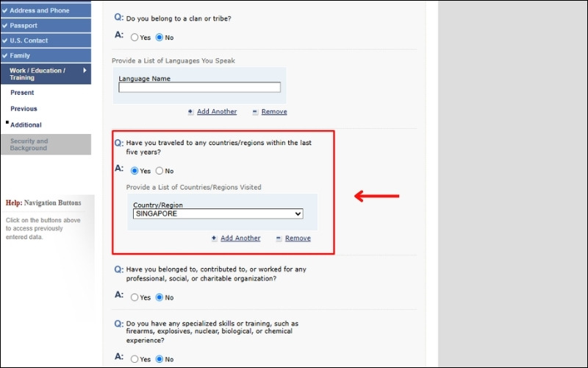This screenshot has height=368, width=588.
Task: Select Yes for professional organization question
Action: click(135, 297)
